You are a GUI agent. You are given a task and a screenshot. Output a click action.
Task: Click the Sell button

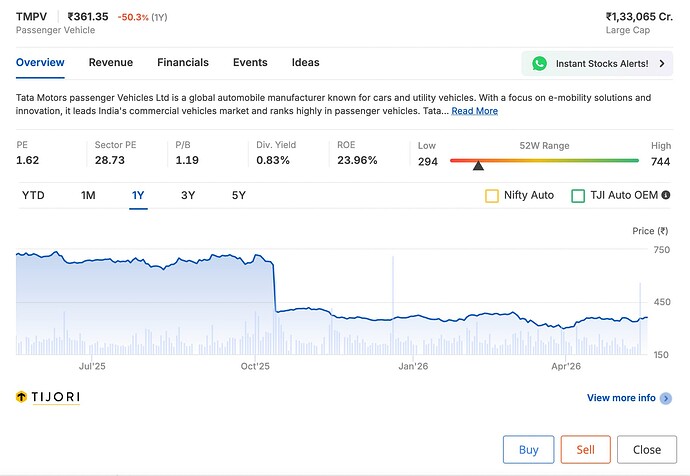pos(586,450)
